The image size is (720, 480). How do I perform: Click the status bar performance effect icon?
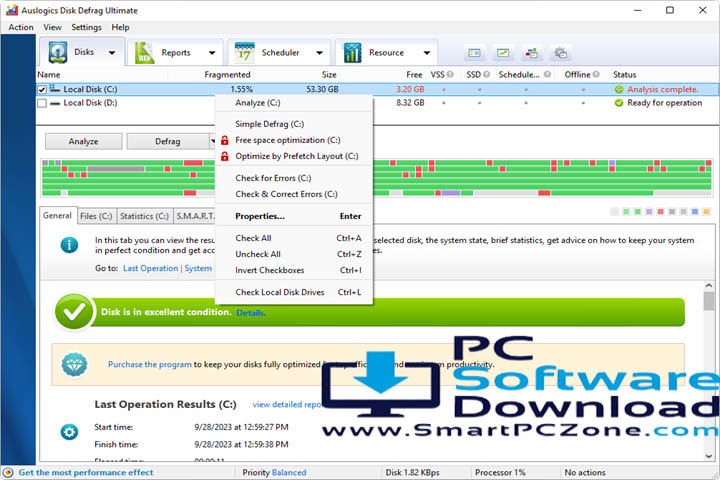click(x=8, y=473)
